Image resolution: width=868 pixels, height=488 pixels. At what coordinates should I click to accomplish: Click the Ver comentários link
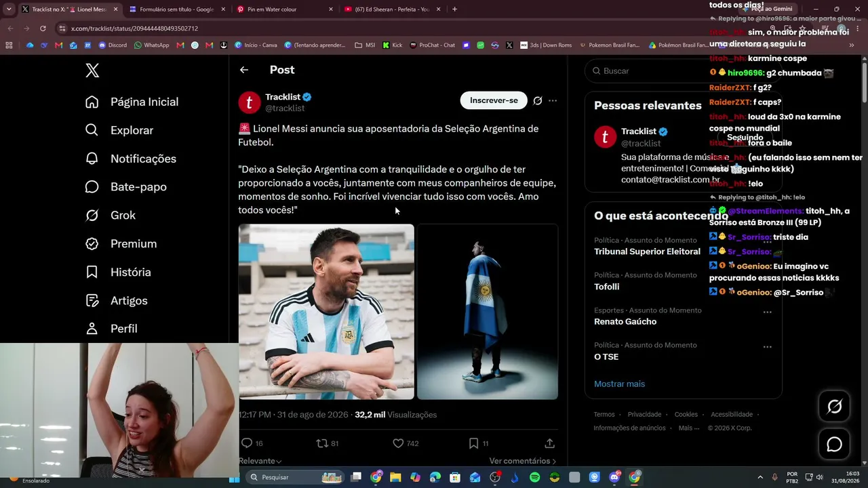tap(522, 461)
